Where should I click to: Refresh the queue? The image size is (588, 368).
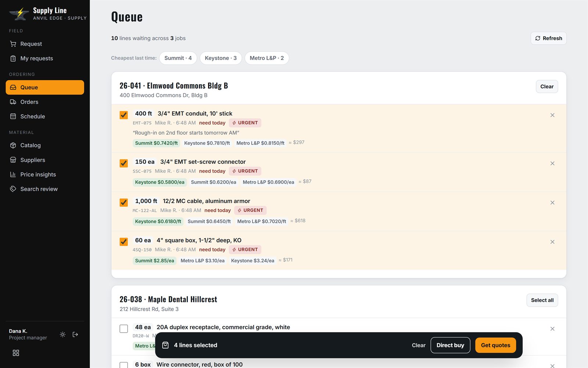click(x=548, y=38)
